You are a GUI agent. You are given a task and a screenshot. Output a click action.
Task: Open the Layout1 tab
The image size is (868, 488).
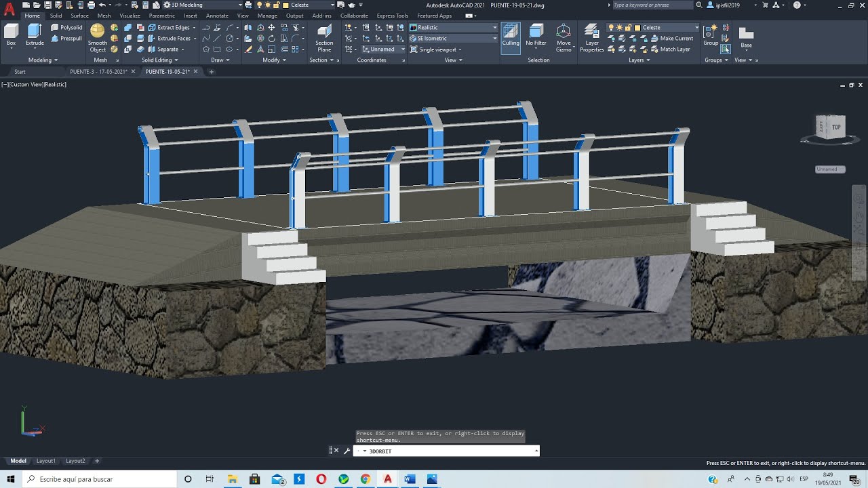(x=46, y=461)
